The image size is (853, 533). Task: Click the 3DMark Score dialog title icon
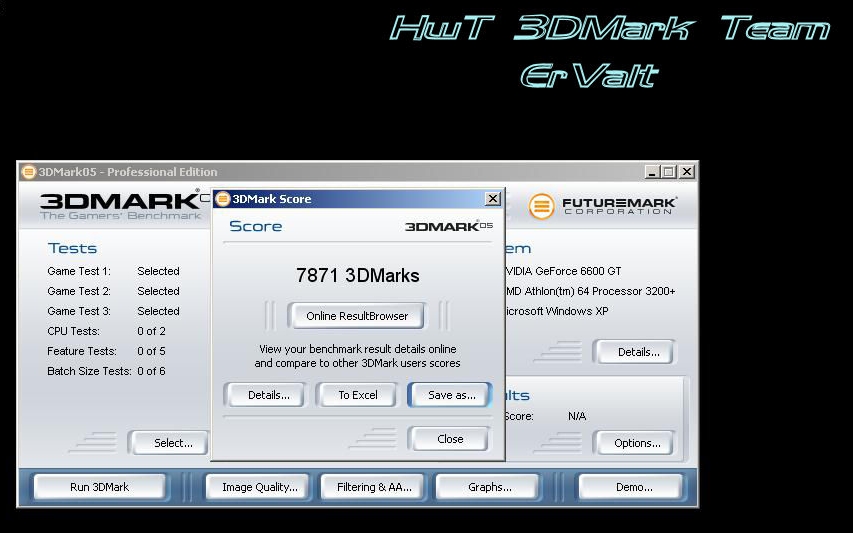[222, 199]
